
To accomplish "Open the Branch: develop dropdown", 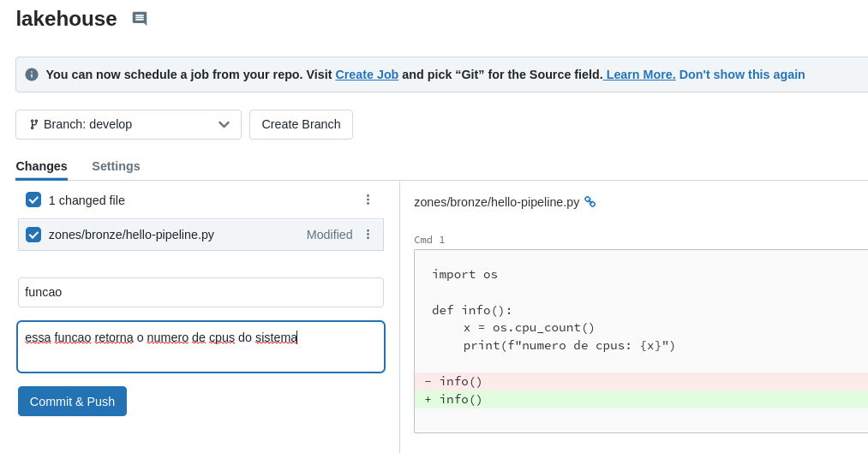I will click(x=129, y=124).
